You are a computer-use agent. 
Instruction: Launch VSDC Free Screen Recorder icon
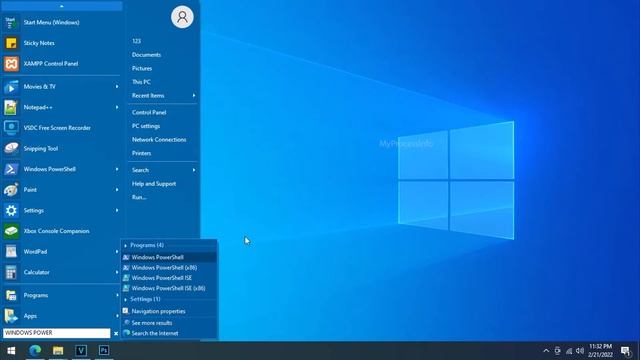[11, 128]
